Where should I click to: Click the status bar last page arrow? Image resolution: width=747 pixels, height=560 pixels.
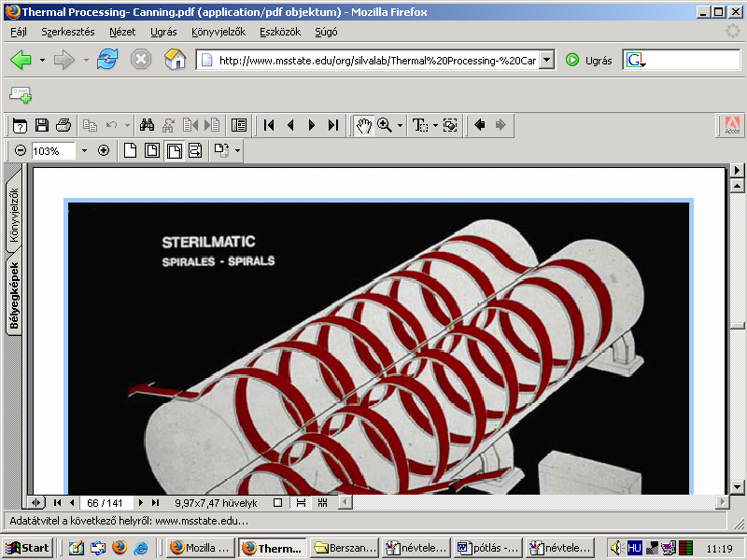(x=155, y=502)
